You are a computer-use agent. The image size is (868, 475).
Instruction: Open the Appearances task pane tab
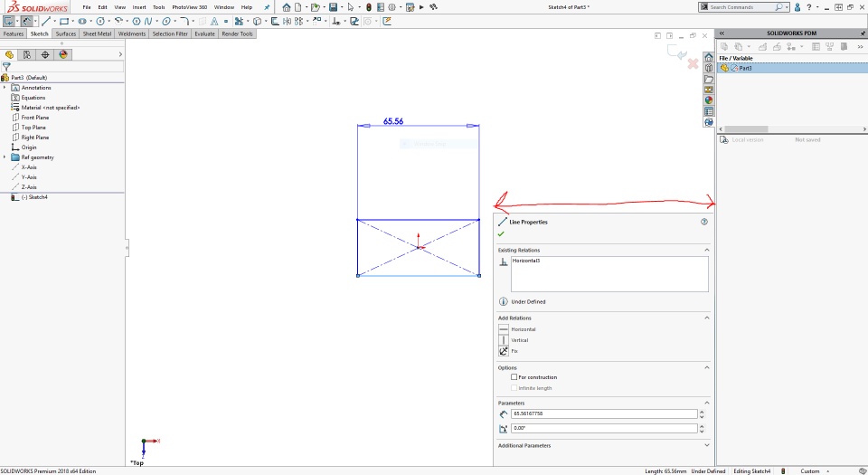click(x=709, y=100)
